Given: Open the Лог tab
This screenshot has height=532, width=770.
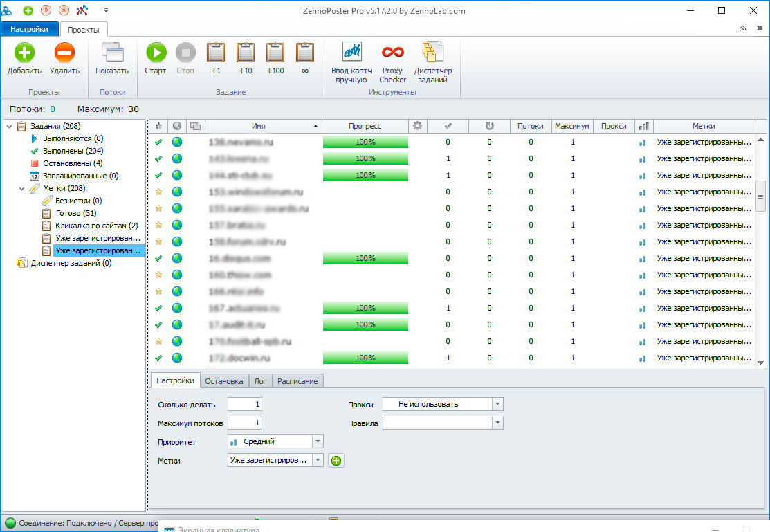Looking at the screenshot, I should (260, 381).
